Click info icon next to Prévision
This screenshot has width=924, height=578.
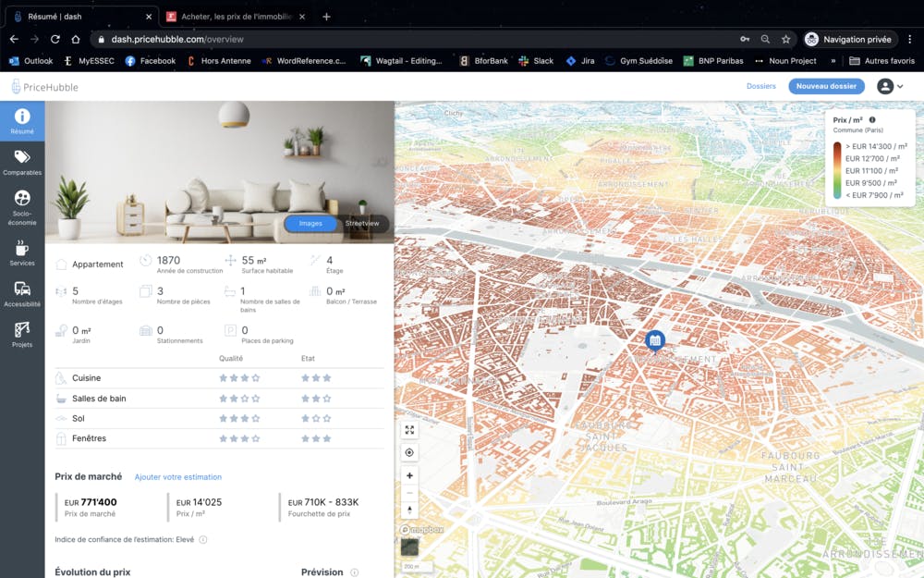click(354, 572)
